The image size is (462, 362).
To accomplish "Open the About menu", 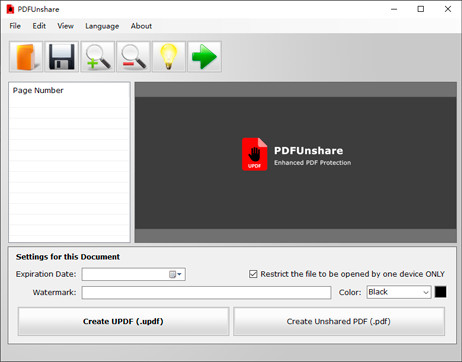I will pos(141,26).
